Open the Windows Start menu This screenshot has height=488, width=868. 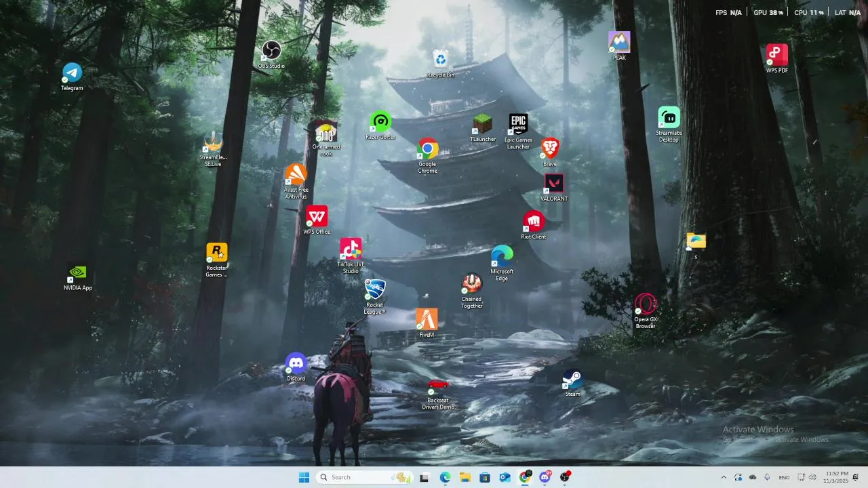pos(304,477)
